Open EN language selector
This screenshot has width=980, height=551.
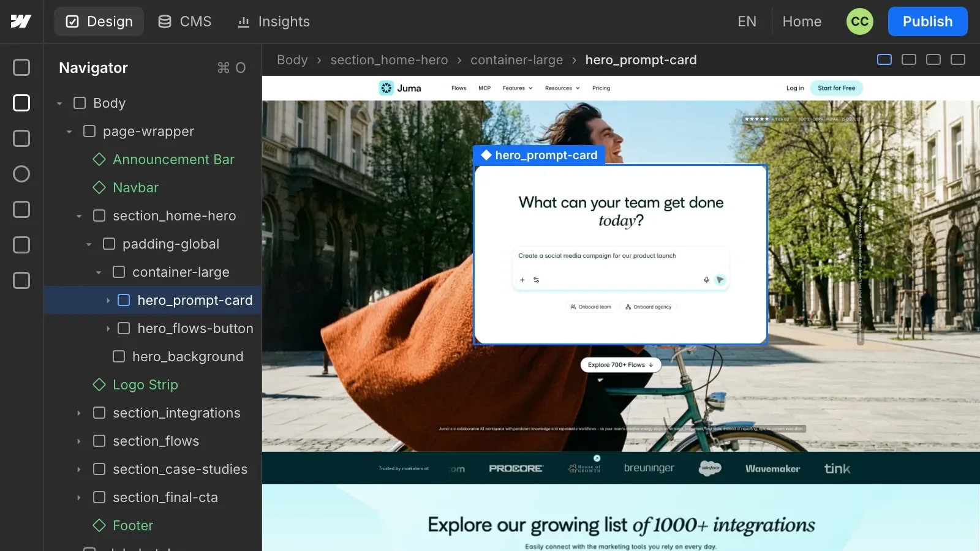click(x=747, y=21)
